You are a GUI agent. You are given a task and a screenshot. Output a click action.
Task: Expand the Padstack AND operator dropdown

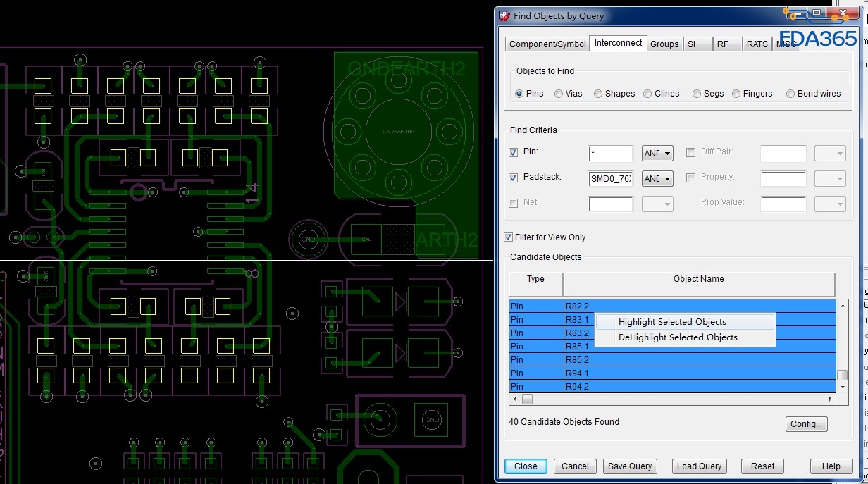click(x=657, y=179)
